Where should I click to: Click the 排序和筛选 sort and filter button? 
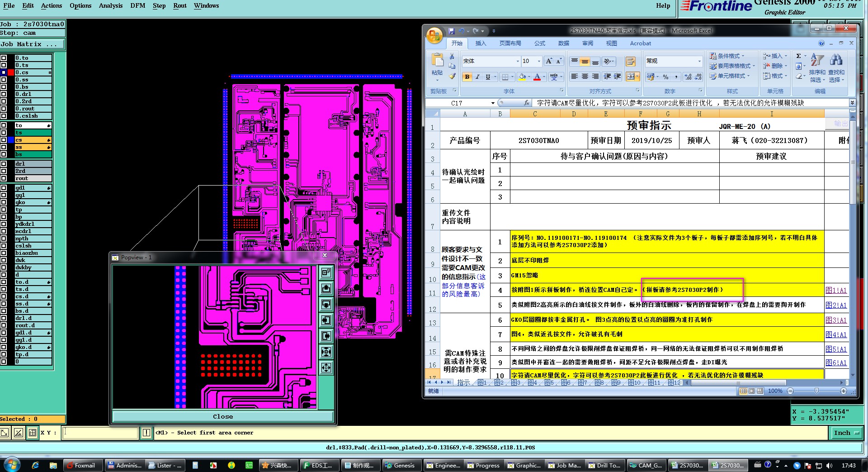(x=817, y=67)
